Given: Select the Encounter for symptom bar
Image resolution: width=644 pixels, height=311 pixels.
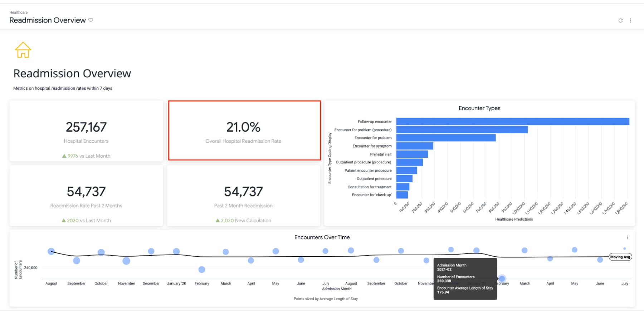Looking at the screenshot, I should [x=415, y=146].
